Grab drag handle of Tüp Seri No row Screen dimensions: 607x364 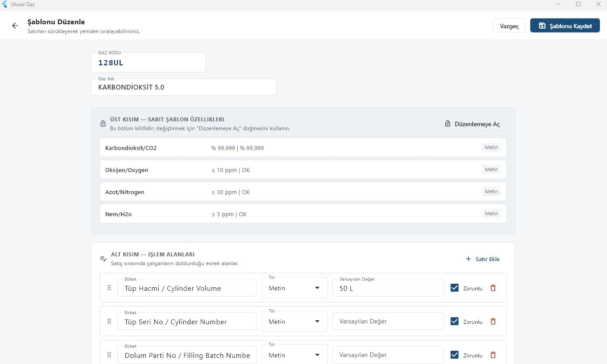coord(109,322)
